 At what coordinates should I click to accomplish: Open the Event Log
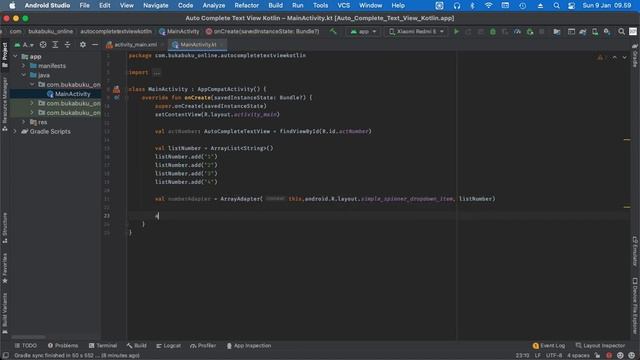pyautogui.click(x=549, y=346)
